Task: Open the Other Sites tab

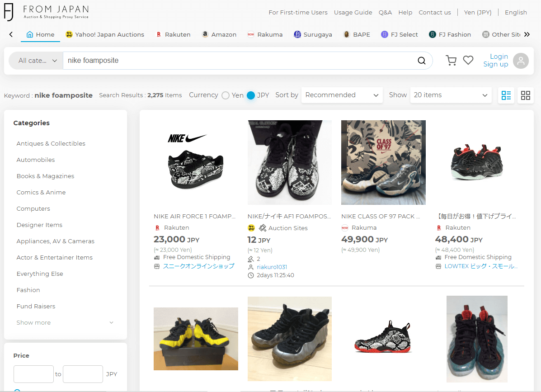Action: pyautogui.click(x=501, y=34)
